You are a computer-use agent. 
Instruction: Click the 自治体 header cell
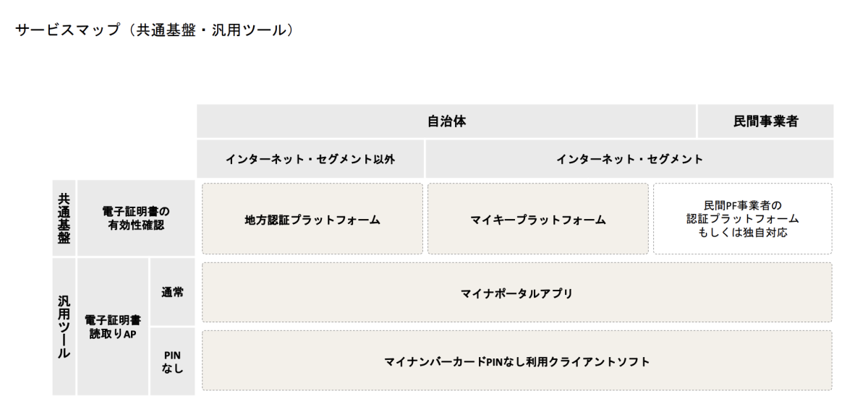446,121
